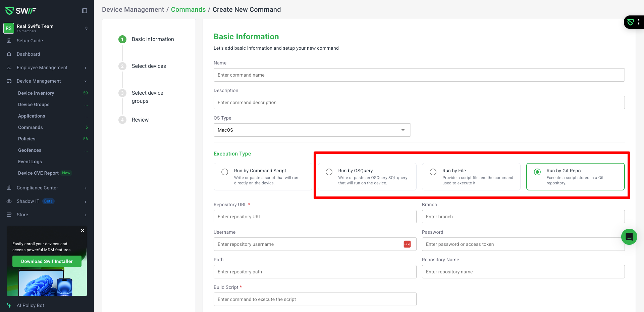Choose Run by OSQuery option
Viewport: 644px width, 312px height.
tap(329, 172)
